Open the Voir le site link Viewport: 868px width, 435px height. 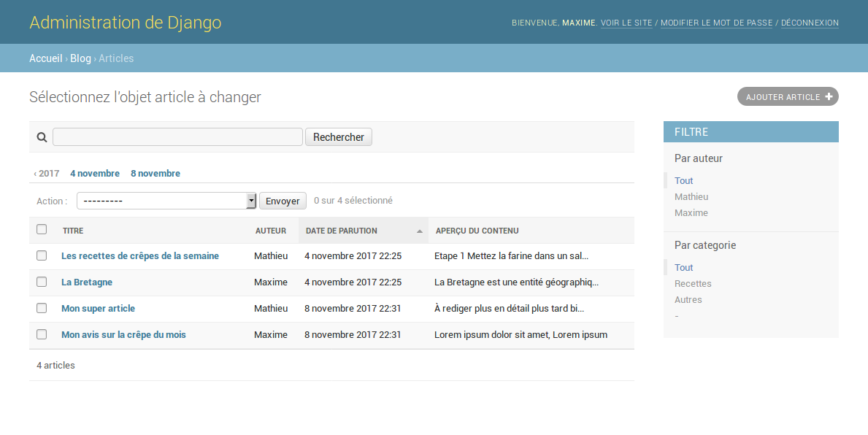(626, 23)
